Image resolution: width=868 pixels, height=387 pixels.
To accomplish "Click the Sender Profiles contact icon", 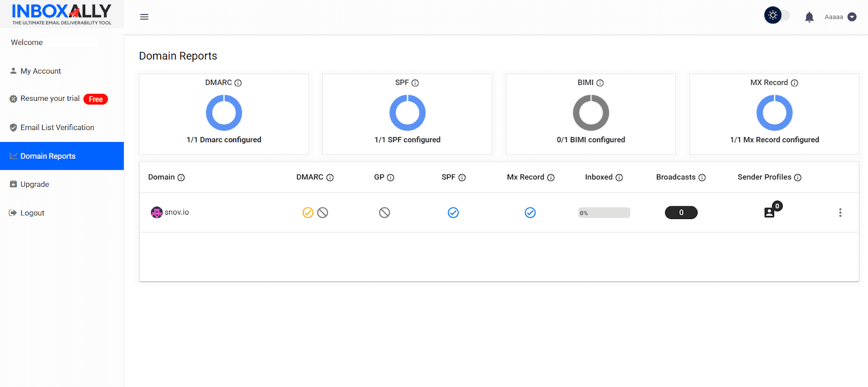I will pos(769,212).
